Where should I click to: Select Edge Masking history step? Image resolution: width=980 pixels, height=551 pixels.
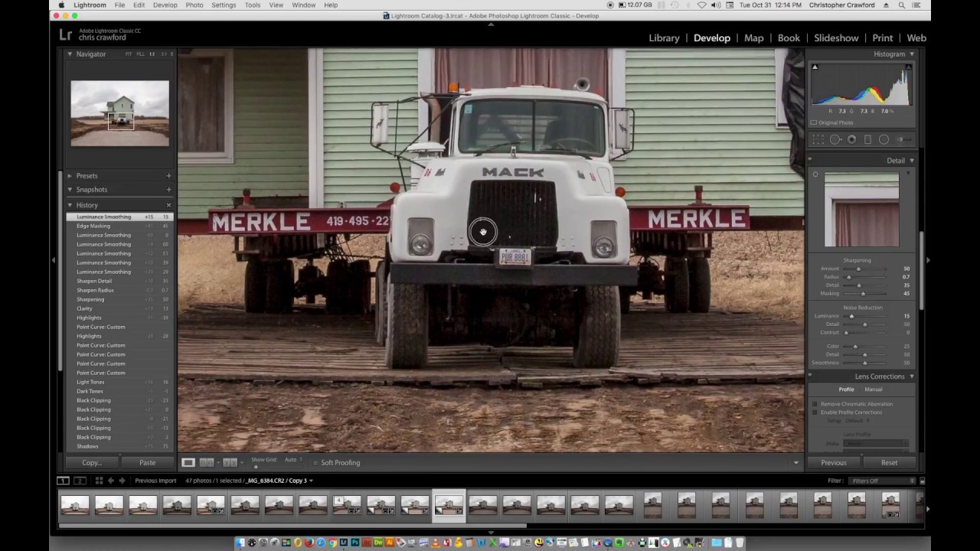click(x=119, y=226)
